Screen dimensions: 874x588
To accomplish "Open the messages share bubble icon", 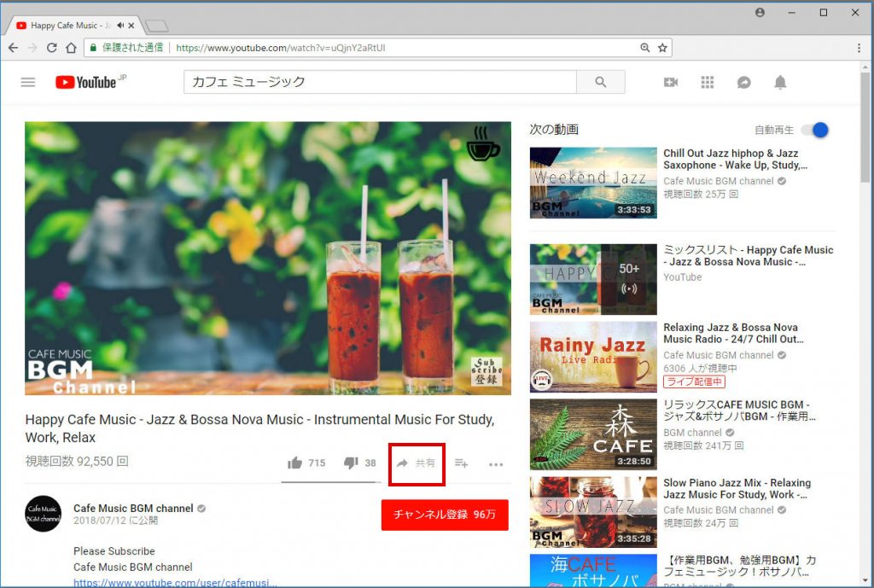I will [743, 83].
